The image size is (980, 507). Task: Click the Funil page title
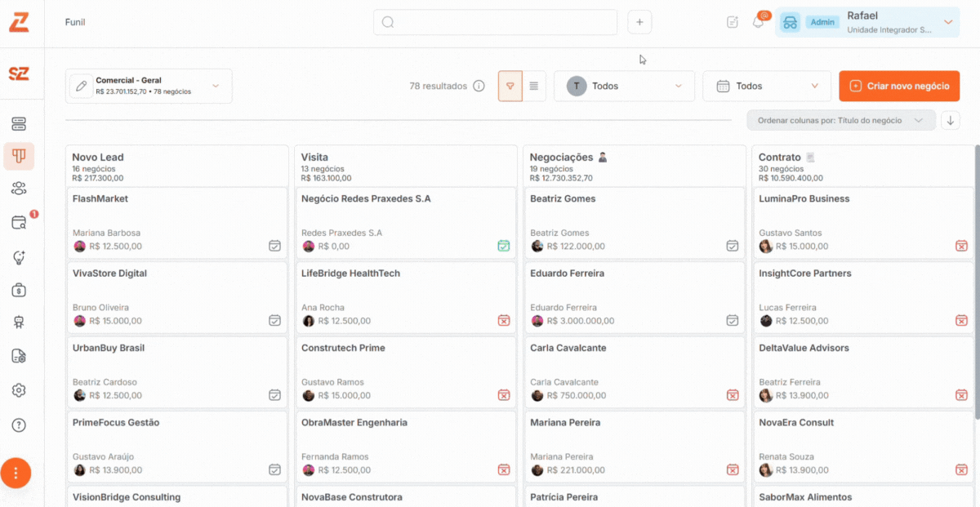click(x=75, y=22)
